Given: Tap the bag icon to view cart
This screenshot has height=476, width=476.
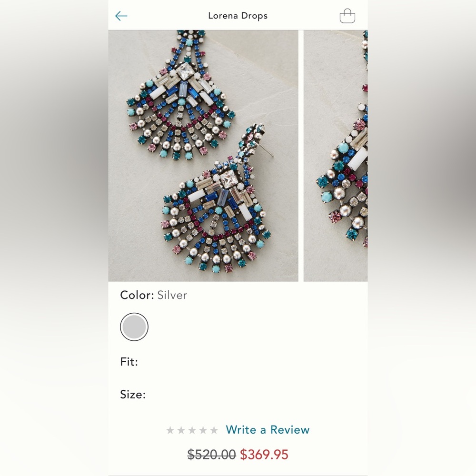Looking at the screenshot, I should point(348,15).
